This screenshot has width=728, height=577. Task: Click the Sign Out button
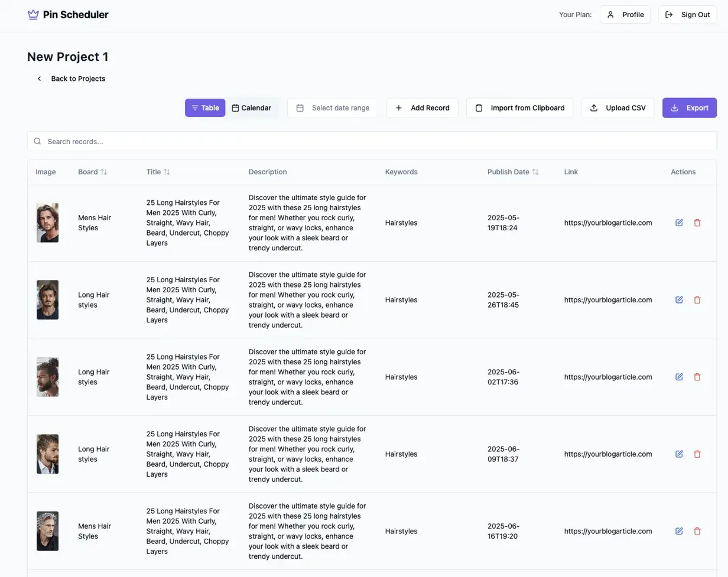coord(688,15)
